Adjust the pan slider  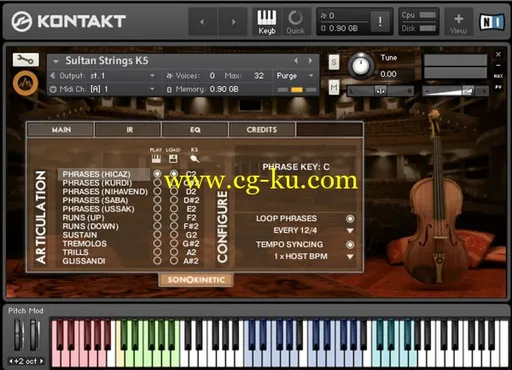pyautogui.click(x=380, y=90)
